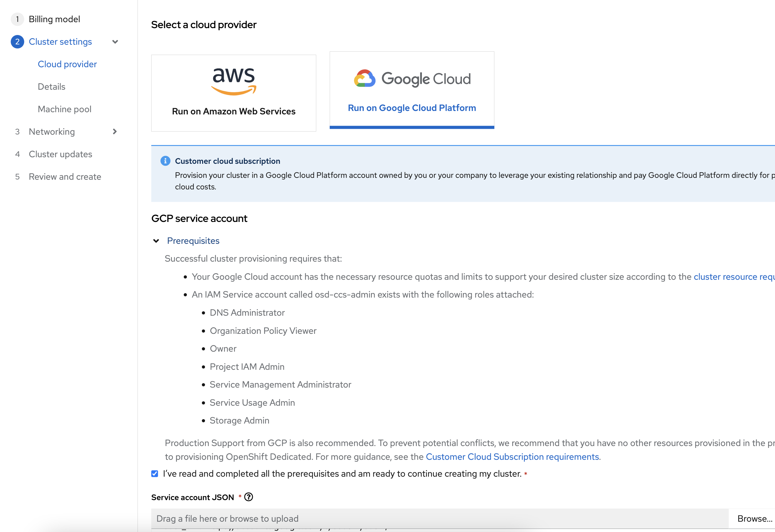Click the step 1 Billing model number badge

click(17, 19)
